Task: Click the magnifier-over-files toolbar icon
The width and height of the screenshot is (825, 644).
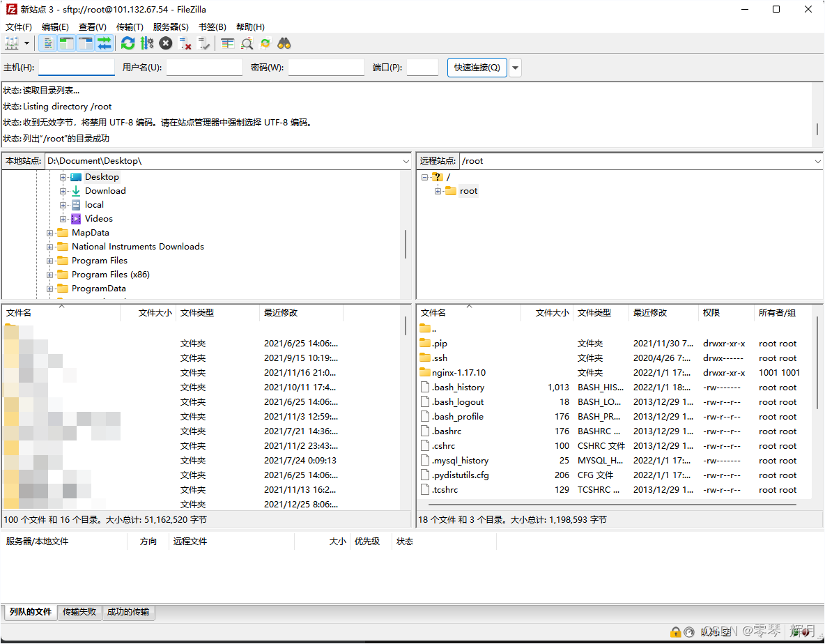Action: click(x=246, y=44)
